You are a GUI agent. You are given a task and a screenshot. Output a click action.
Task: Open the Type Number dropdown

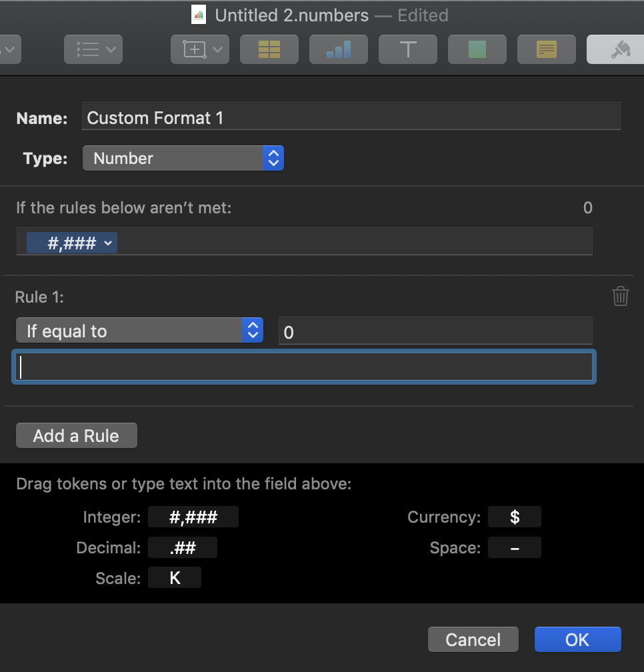[183, 159]
